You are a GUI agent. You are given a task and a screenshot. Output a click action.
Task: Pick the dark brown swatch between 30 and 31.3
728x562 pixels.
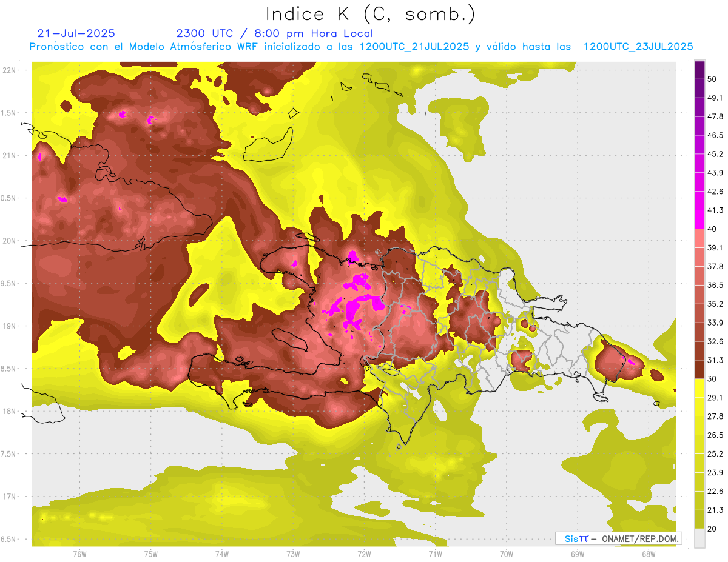click(699, 369)
